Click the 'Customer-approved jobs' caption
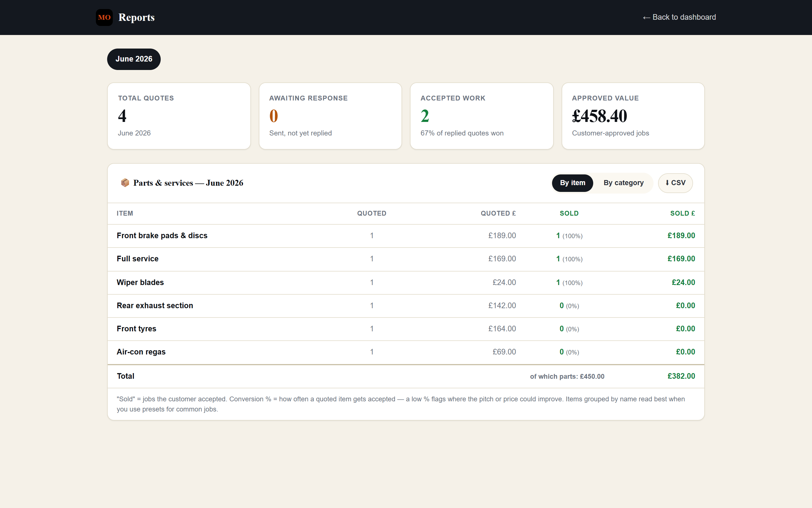 610,133
